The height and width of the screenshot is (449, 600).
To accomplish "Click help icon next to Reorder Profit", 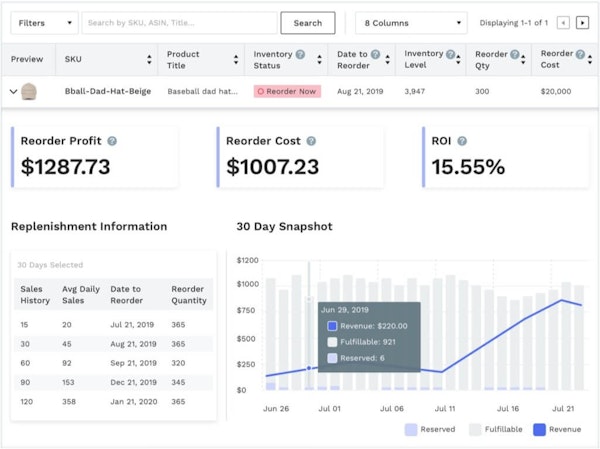I will pyautogui.click(x=112, y=141).
